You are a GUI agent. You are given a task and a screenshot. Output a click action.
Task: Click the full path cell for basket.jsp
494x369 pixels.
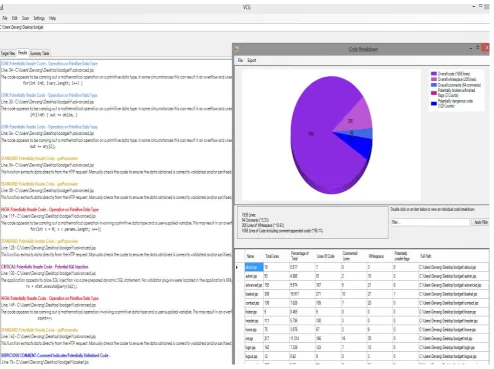[x=453, y=294]
